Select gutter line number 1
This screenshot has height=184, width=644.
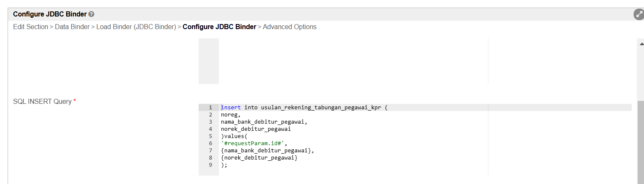210,108
